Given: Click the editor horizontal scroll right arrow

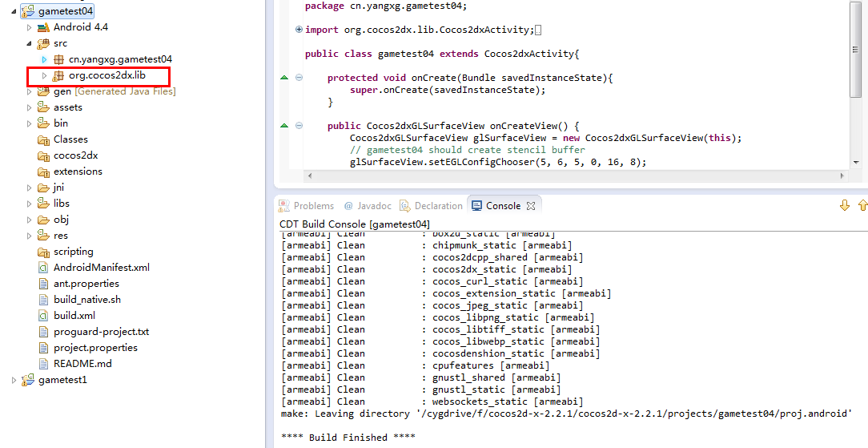Looking at the screenshot, I should click(842, 176).
